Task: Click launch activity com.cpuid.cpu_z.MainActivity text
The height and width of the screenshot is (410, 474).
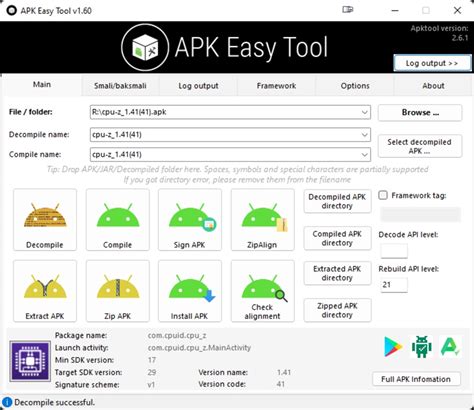Action: coord(199,348)
